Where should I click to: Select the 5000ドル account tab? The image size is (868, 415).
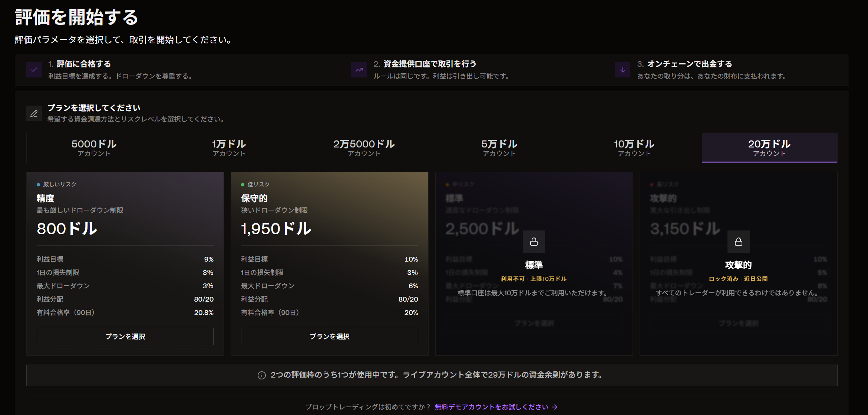point(94,148)
